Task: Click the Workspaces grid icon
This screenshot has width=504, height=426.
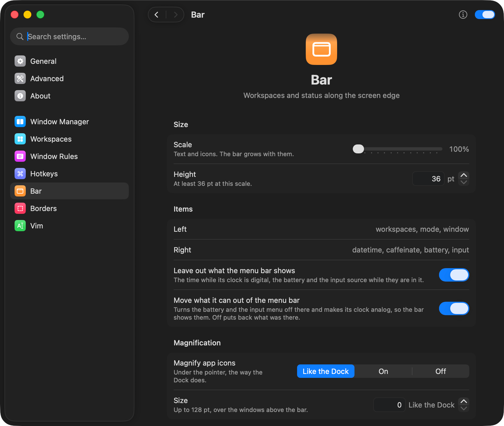Action: coord(20,139)
